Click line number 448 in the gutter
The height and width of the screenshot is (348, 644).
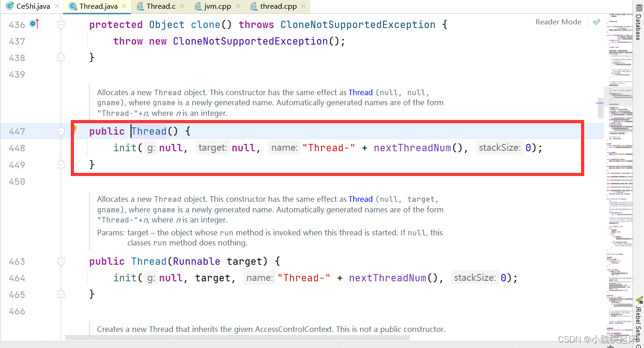(17, 148)
